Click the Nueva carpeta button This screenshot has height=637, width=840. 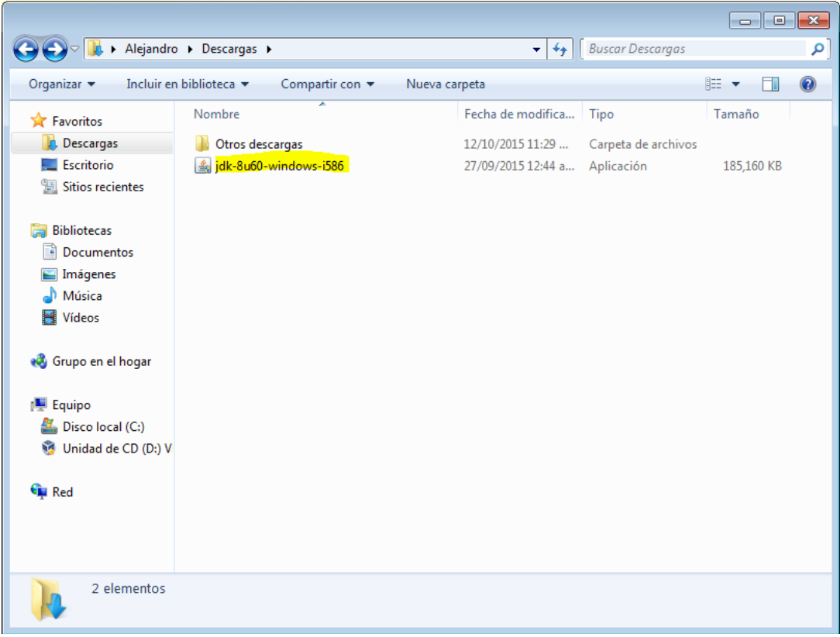point(445,84)
